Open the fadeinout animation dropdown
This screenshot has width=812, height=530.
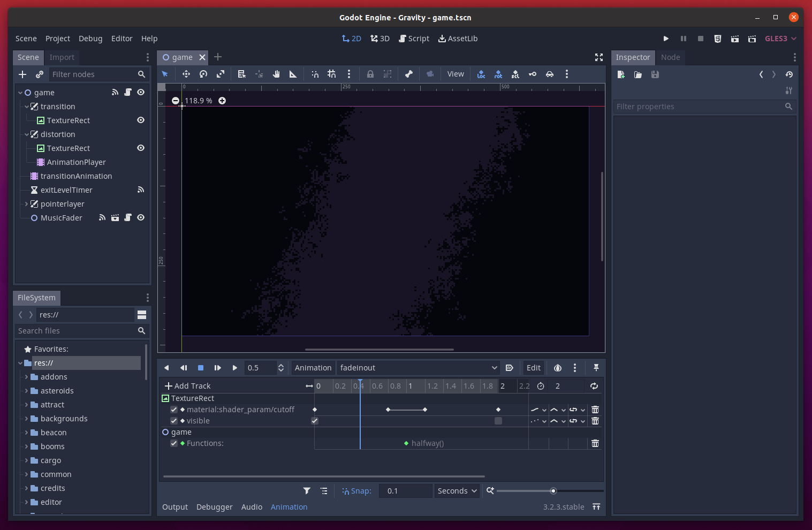418,368
